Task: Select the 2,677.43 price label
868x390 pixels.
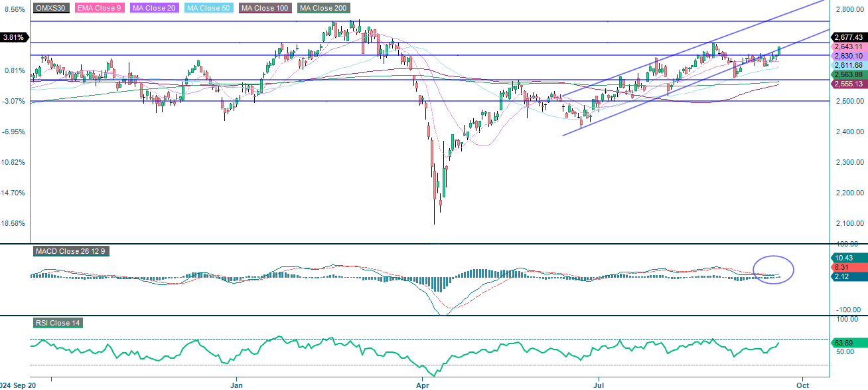Action: click(x=850, y=37)
